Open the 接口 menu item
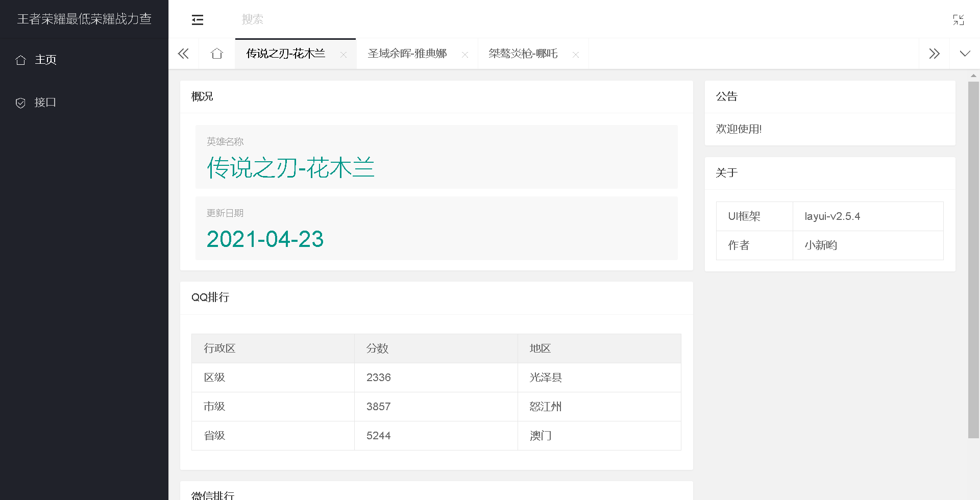This screenshot has width=980, height=500. click(46, 103)
